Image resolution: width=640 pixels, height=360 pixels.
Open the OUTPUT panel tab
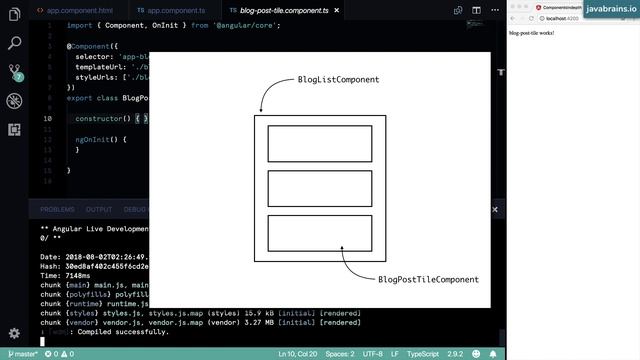coord(99,209)
